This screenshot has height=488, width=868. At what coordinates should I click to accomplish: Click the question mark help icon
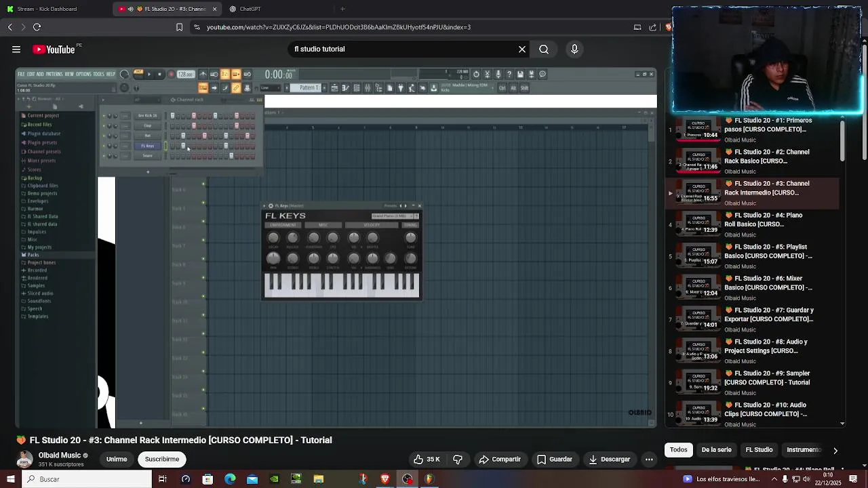click(x=509, y=74)
